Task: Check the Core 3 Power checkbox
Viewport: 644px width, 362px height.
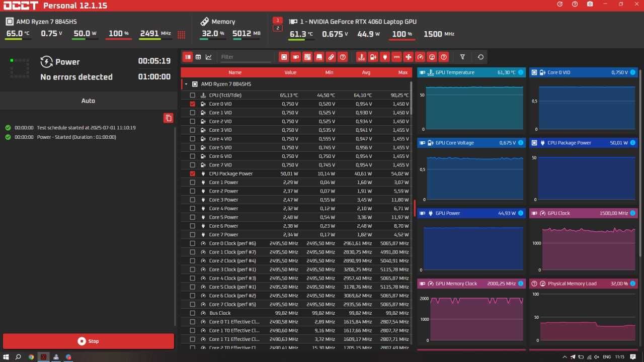Action: [x=192, y=200]
